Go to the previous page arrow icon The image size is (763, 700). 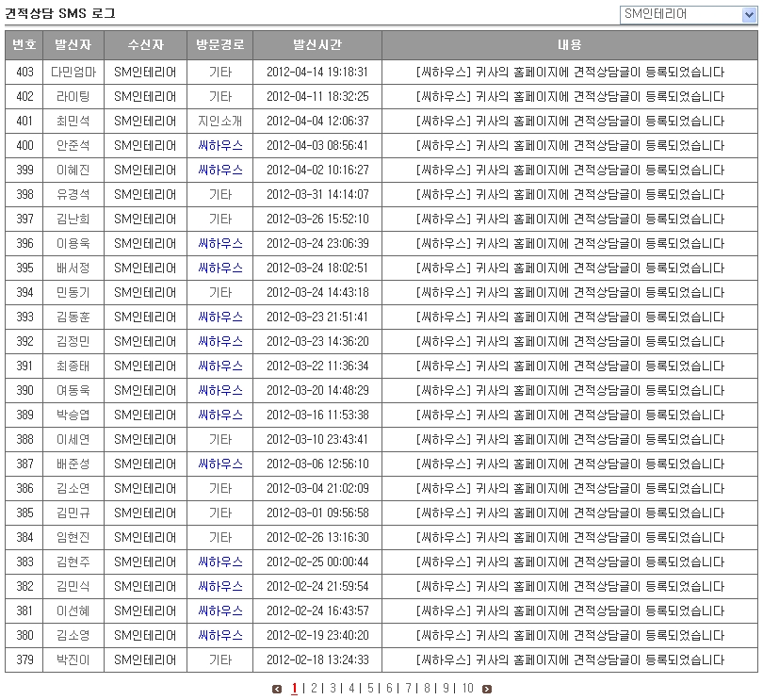pos(277,689)
